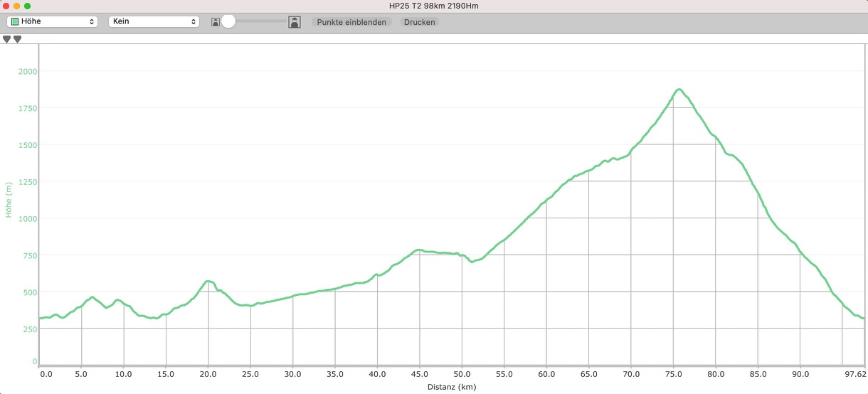Click the small zoom-out icon left of slider
This screenshot has width=868, height=394.
pyautogui.click(x=216, y=22)
